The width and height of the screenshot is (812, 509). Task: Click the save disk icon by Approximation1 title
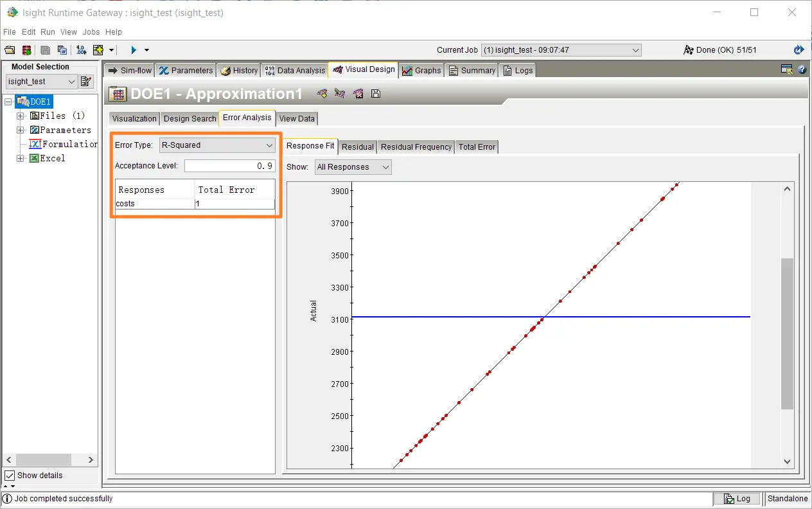pyautogui.click(x=376, y=94)
